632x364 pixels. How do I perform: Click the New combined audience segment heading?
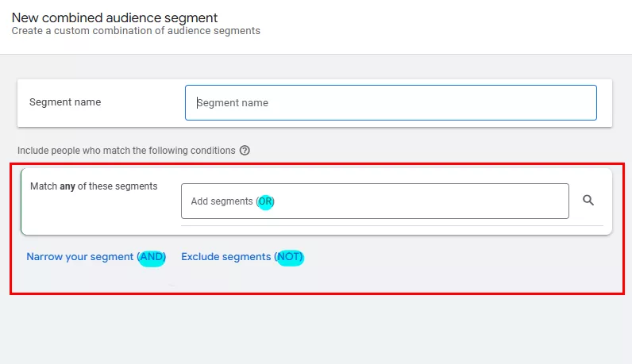click(x=114, y=17)
